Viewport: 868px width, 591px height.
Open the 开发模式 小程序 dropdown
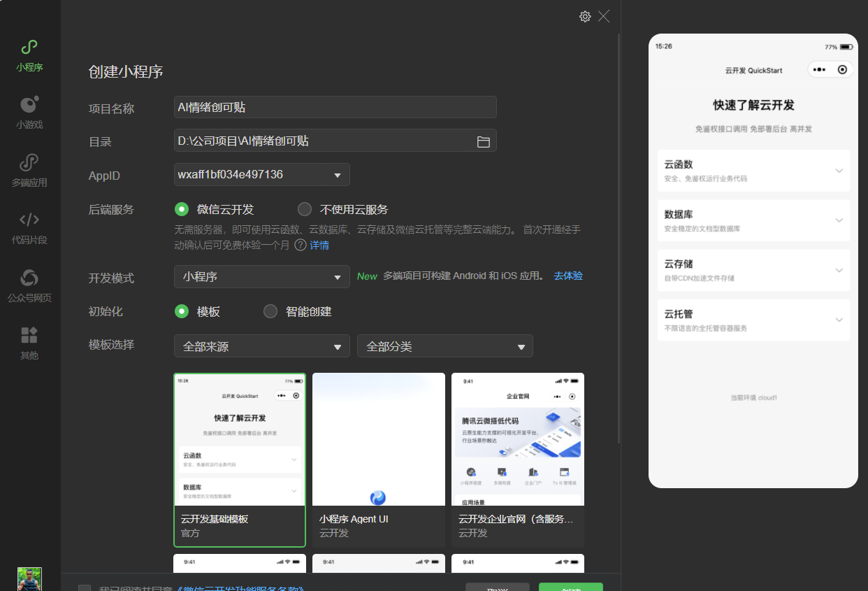tap(262, 277)
